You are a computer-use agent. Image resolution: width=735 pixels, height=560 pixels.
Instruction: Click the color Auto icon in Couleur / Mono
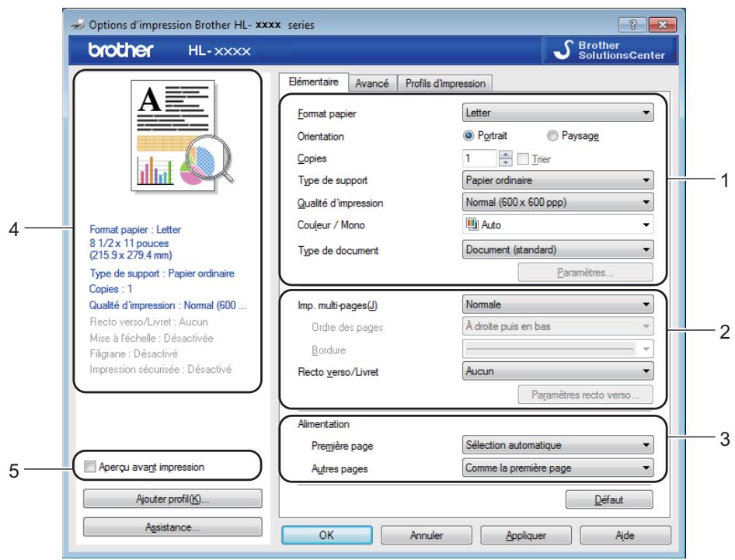click(472, 224)
